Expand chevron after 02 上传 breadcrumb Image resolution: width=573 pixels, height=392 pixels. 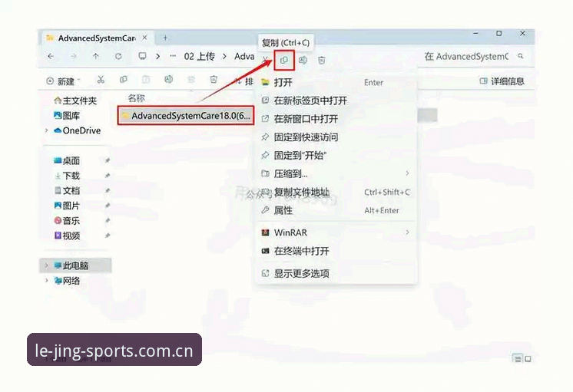224,57
